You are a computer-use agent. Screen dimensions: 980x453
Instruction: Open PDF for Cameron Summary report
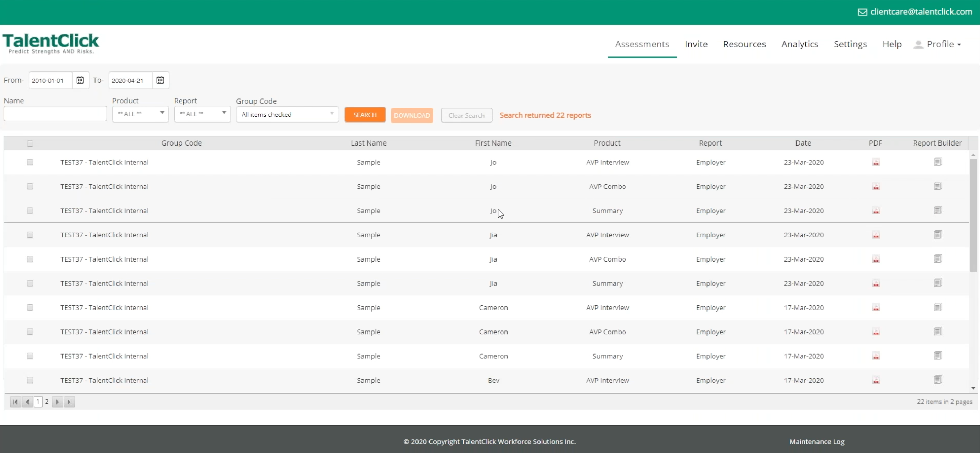[876, 356]
